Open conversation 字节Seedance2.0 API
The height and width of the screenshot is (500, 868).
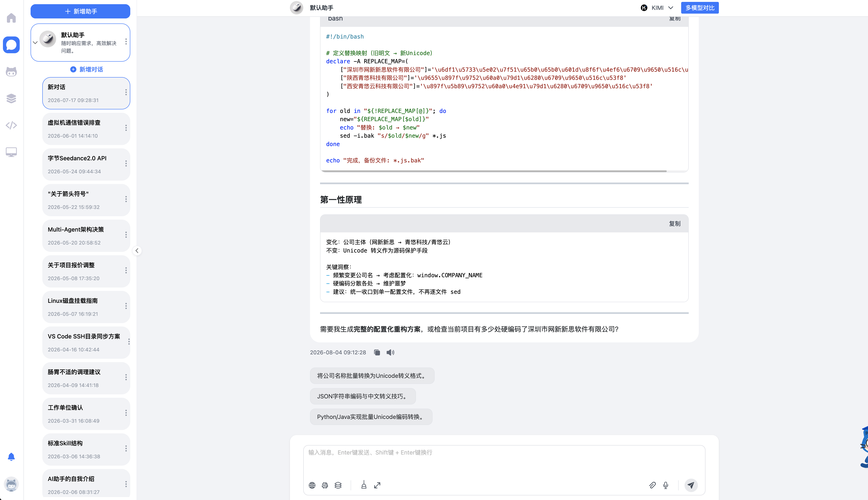coord(86,165)
